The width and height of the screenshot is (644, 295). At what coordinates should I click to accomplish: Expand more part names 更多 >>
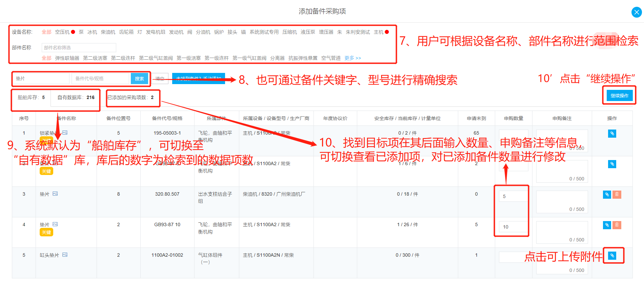(353, 58)
